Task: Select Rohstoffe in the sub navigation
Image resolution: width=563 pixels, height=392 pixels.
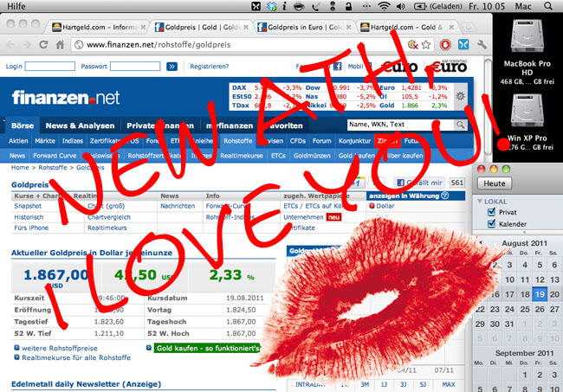Action: (x=237, y=141)
